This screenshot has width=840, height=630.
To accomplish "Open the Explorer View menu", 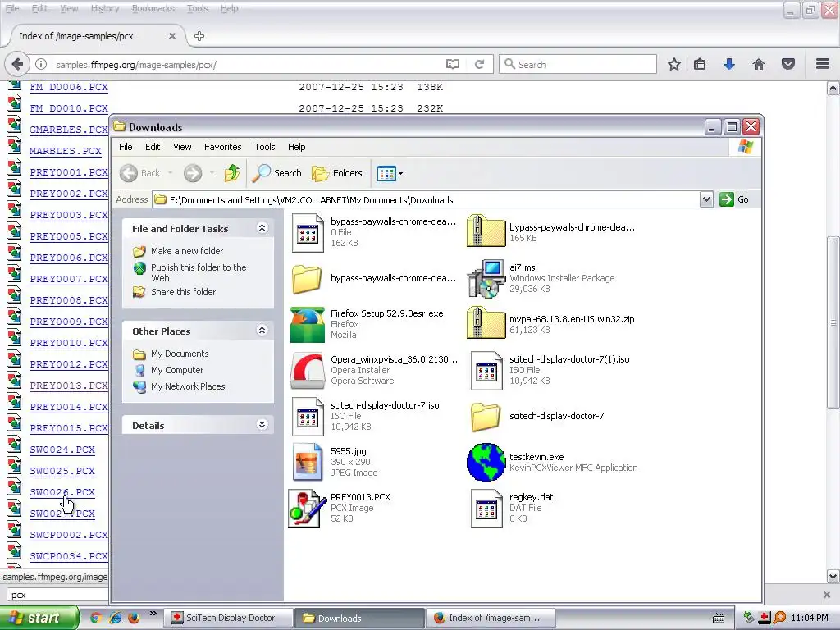I will (x=182, y=147).
